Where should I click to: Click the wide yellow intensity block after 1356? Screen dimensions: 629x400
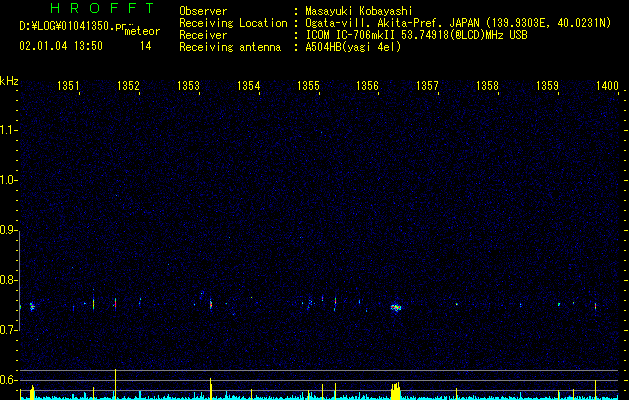pyautogui.click(x=396, y=391)
